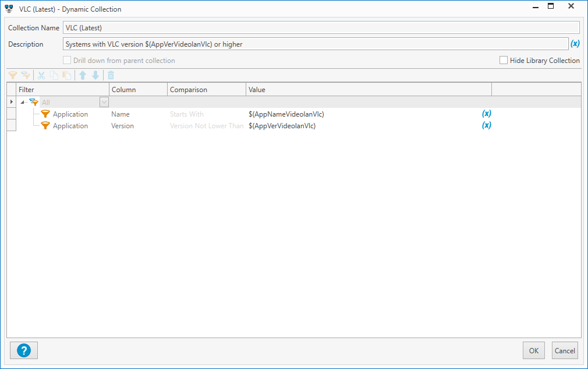Enable Drill down from parent collection
588x369 pixels.
[x=67, y=60]
